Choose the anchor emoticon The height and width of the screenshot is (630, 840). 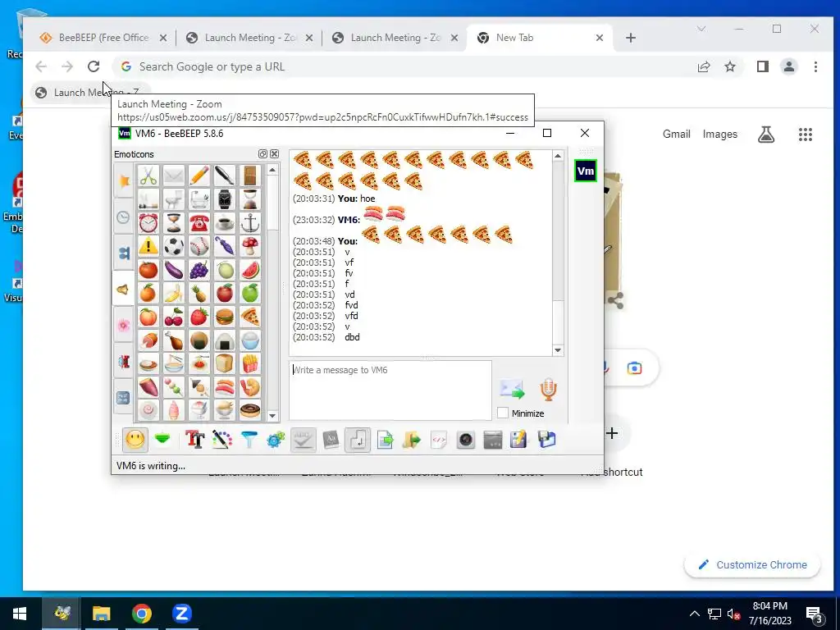(249, 222)
